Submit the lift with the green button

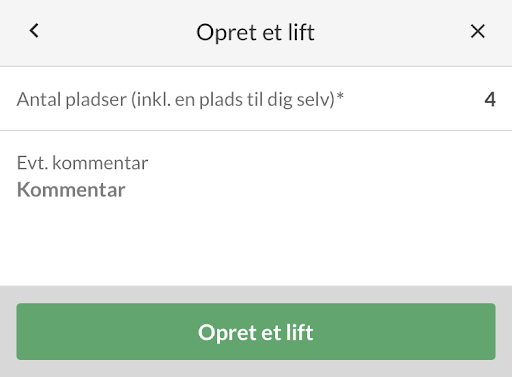[x=256, y=331]
